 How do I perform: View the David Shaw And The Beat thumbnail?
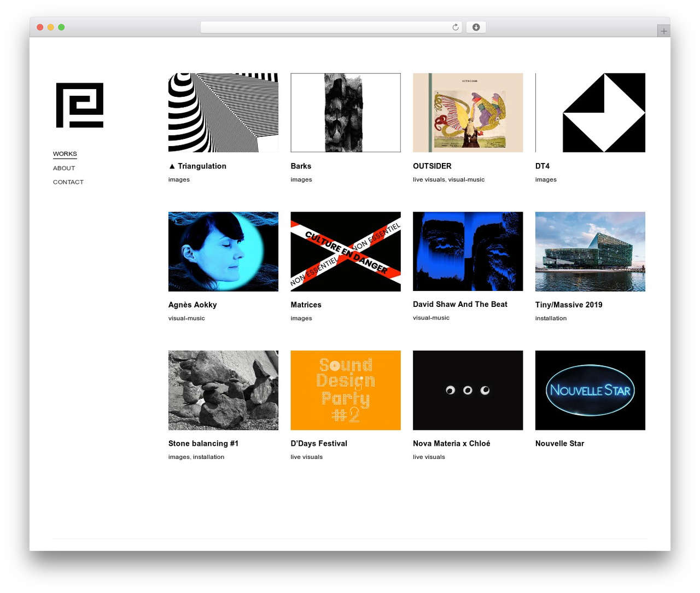tap(468, 252)
